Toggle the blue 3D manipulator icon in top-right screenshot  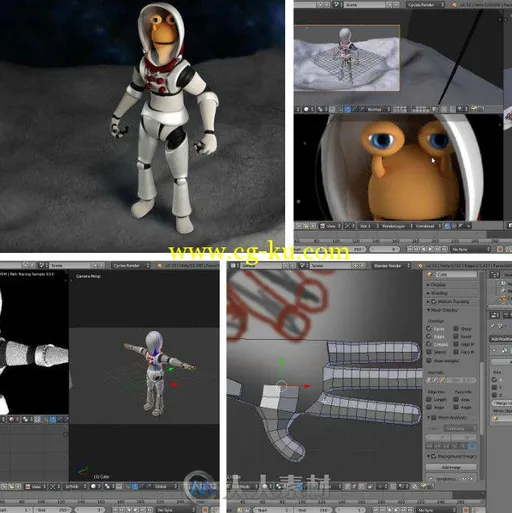(348, 109)
